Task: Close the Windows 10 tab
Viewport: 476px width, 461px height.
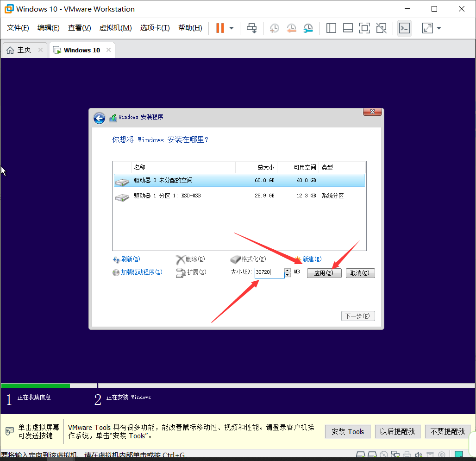Action: point(108,50)
